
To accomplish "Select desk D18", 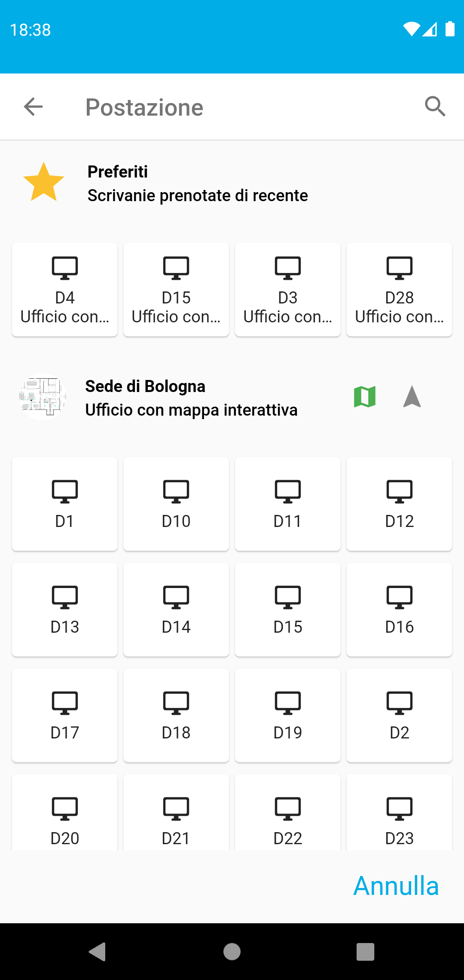I will click(176, 715).
